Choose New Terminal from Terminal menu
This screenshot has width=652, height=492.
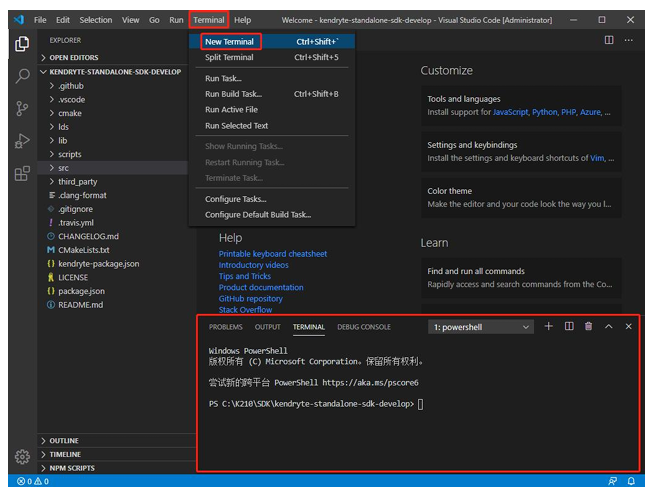[272, 42]
